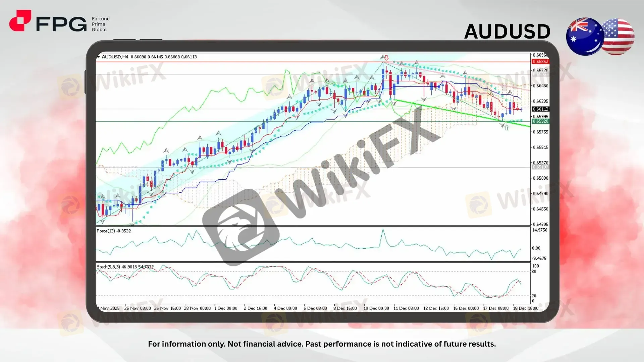Viewport: 644px width, 362px height.
Task: Click the large WikiFX eagle watermark logo
Action: tap(241, 228)
